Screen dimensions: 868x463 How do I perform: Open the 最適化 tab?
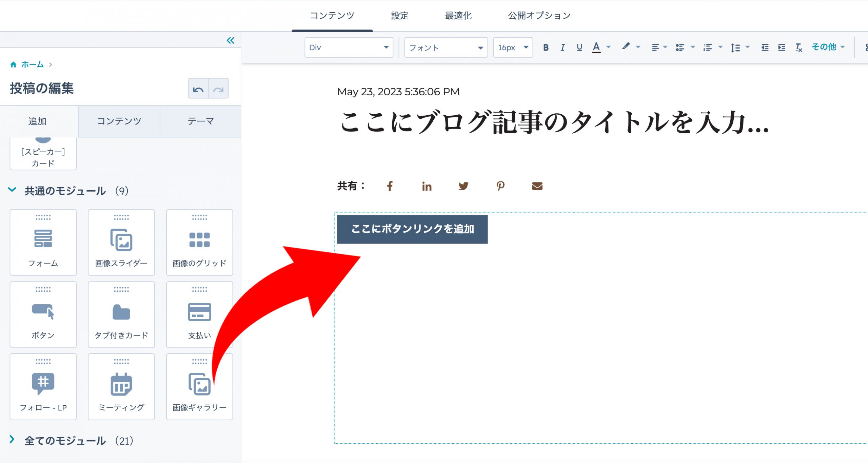(x=458, y=16)
